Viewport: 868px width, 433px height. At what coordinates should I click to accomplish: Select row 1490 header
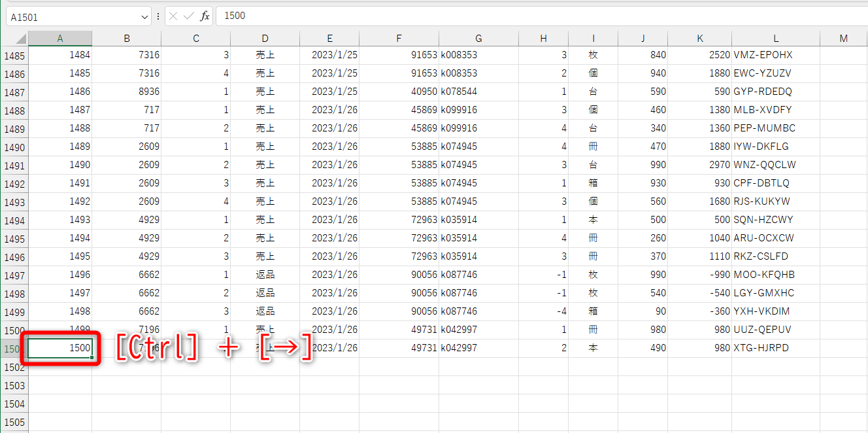coord(14,147)
